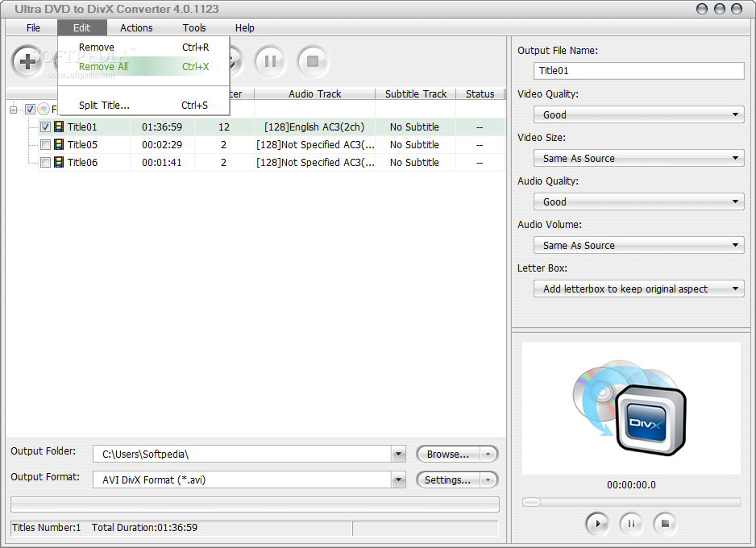The image size is (756, 548).
Task: Click the Pause toolbar button in the top toolbar
Action: coord(270,61)
